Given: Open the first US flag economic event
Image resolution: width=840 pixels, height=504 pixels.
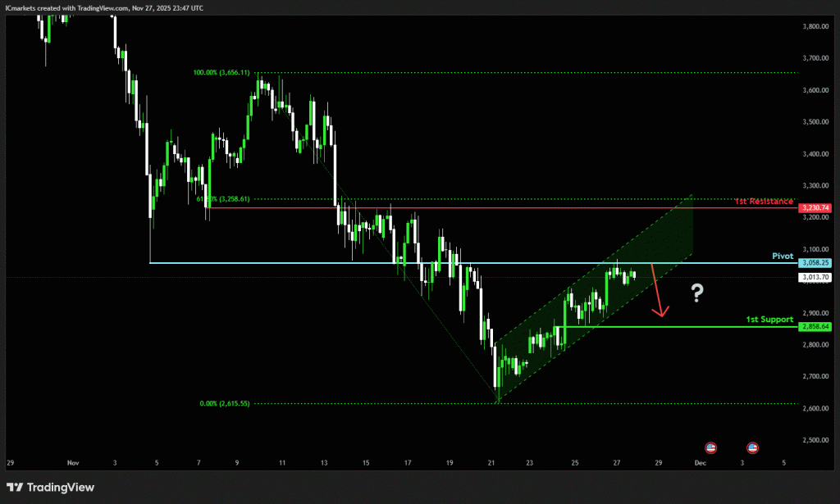Looking at the screenshot, I should click(711, 447).
